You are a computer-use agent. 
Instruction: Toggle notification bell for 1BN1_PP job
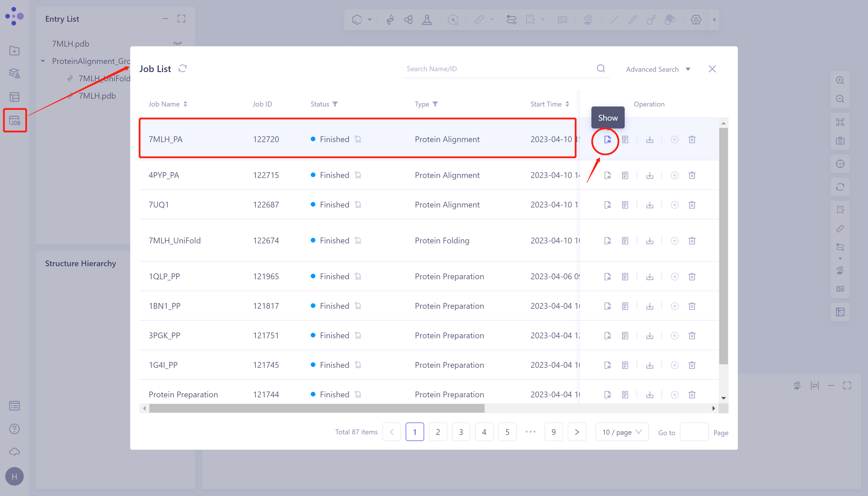[x=358, y=306]
